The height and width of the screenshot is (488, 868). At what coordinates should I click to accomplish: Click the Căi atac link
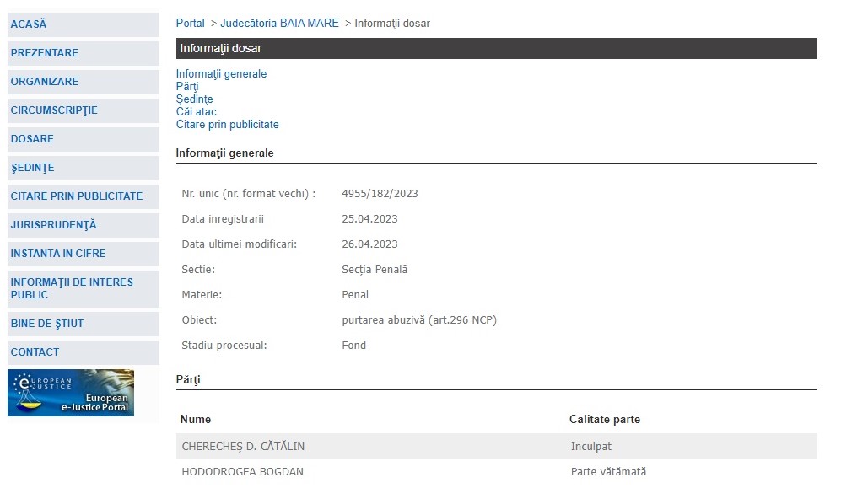(x=196, y=112)
